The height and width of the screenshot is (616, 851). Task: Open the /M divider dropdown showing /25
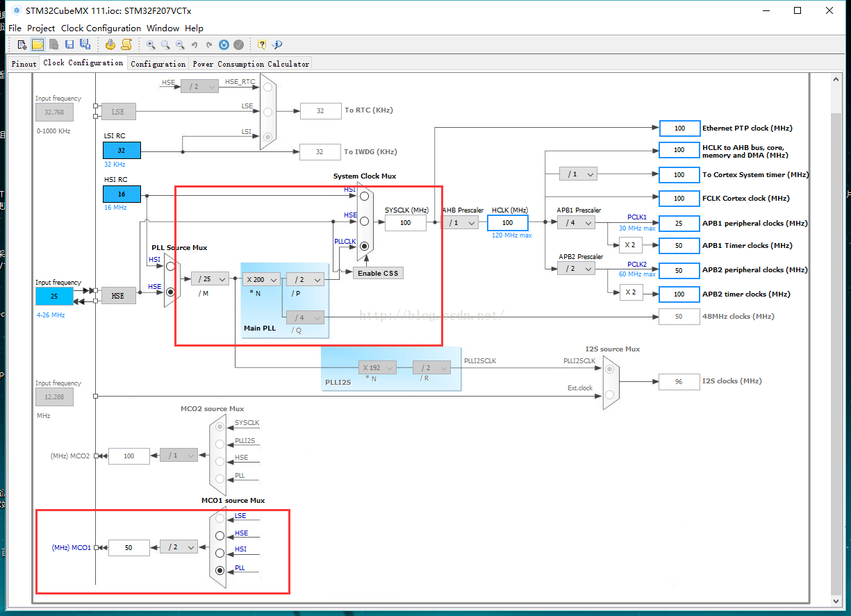point(210,279)
